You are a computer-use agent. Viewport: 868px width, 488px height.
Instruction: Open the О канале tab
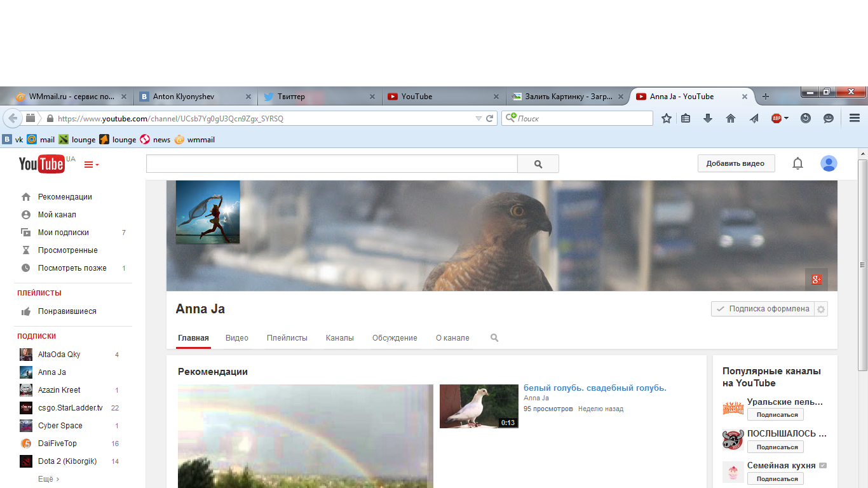452,338
